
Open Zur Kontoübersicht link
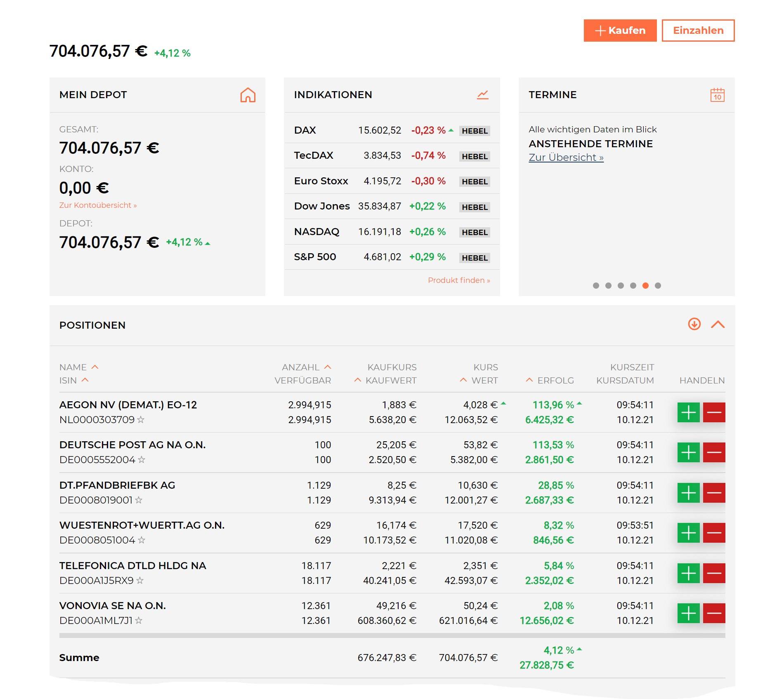click(x=98, y=205)
